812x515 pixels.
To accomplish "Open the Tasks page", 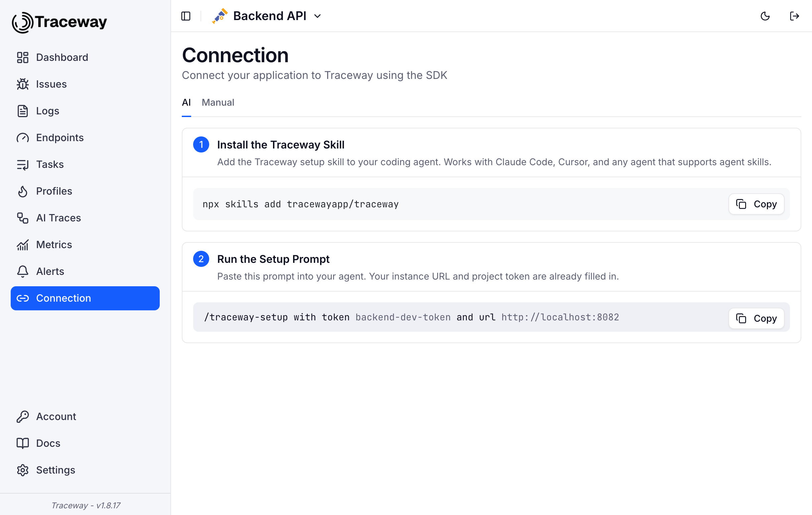I will click(85, 164).
